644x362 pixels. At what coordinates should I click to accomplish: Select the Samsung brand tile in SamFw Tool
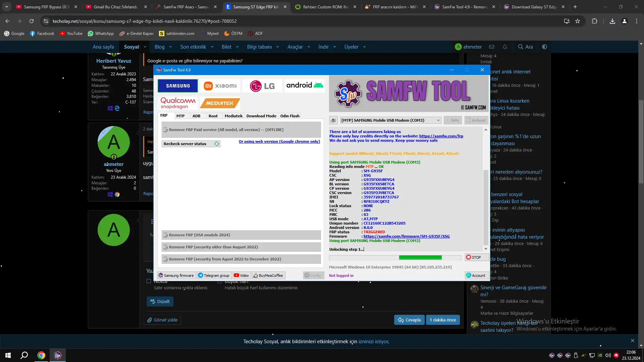coord(178,86)
